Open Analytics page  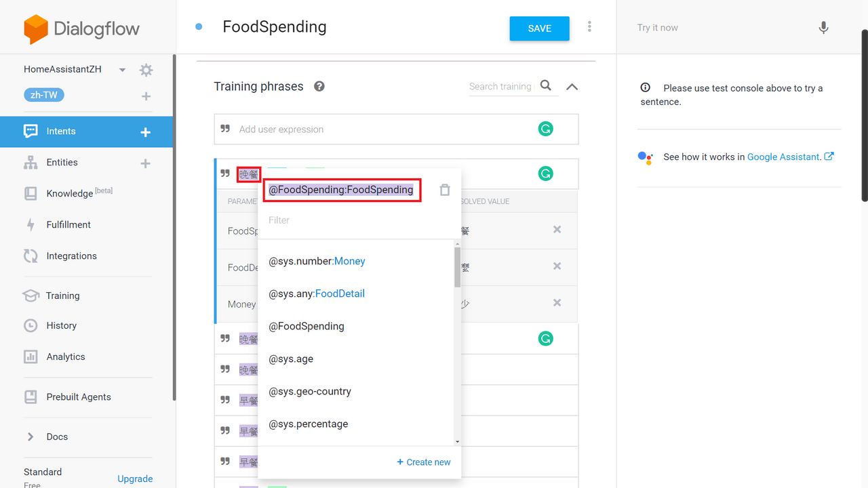coord(66,357)
